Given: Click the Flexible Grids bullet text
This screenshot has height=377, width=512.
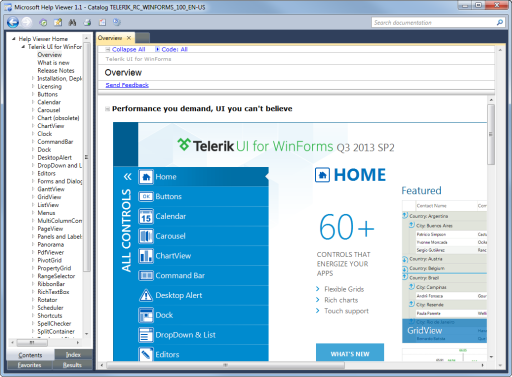Looking at the screenshot, I should (344, 289).
